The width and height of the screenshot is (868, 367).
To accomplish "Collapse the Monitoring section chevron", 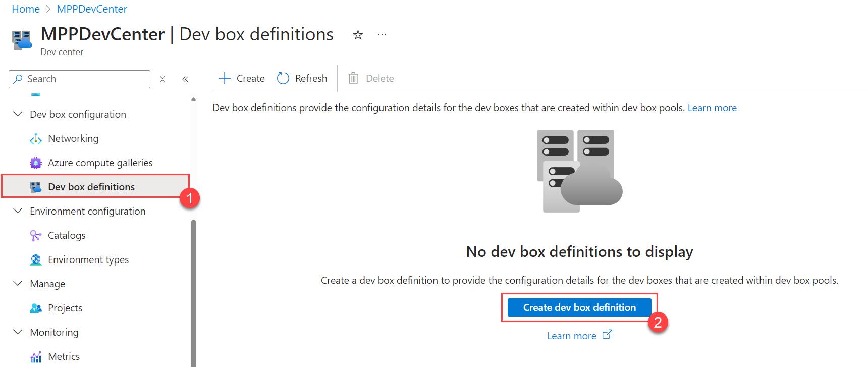I will point(18,332).
